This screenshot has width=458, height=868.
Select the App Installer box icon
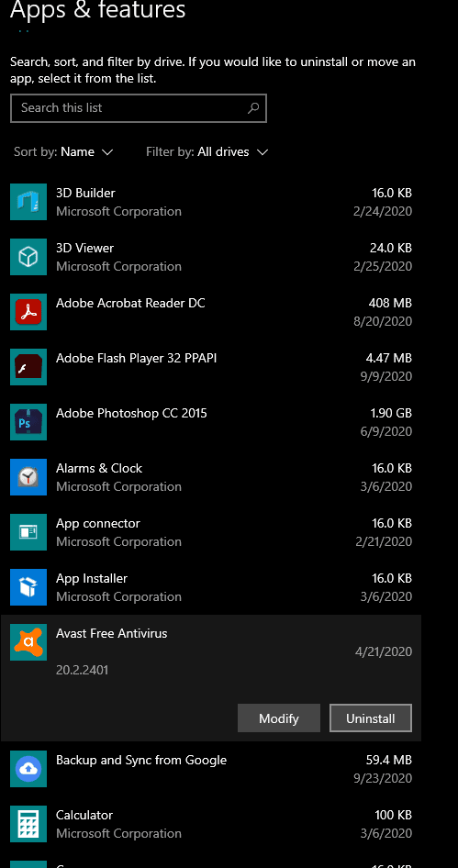28,587
